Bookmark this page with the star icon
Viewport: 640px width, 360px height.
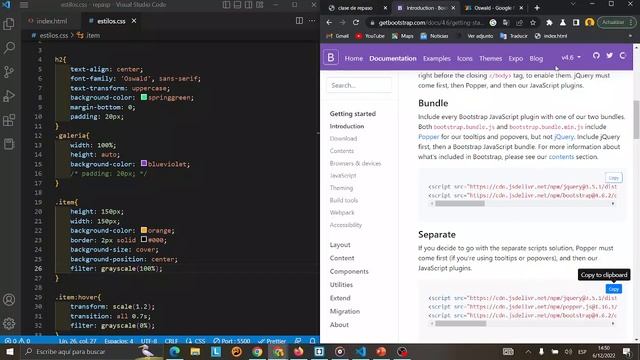tap(533, 23)
